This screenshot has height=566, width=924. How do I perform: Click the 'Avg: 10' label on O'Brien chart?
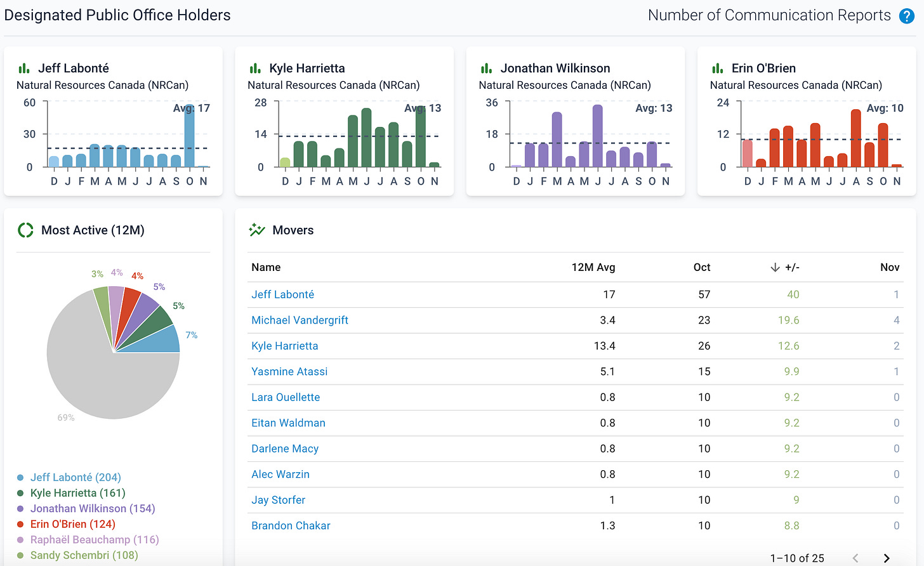click(x=885, y=108)
